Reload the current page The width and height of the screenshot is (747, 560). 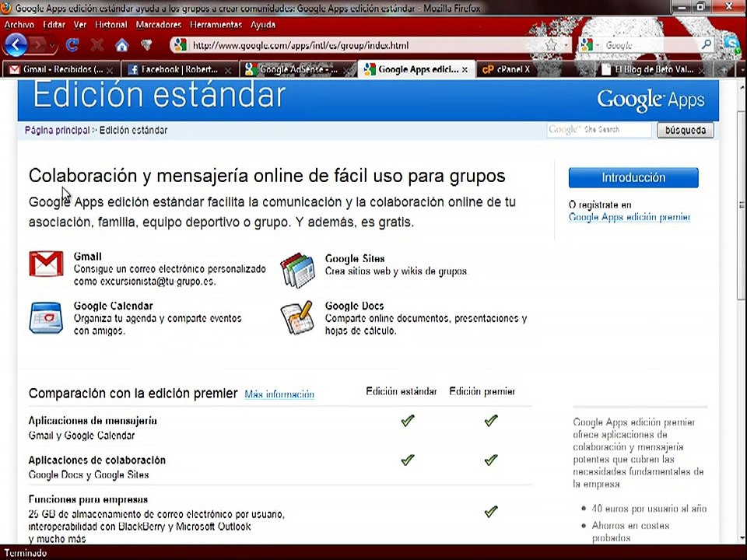coord(72,45)
